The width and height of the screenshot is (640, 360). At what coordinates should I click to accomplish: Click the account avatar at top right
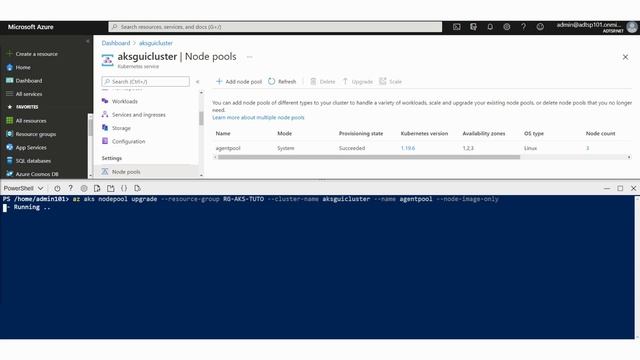click(632, 27)
